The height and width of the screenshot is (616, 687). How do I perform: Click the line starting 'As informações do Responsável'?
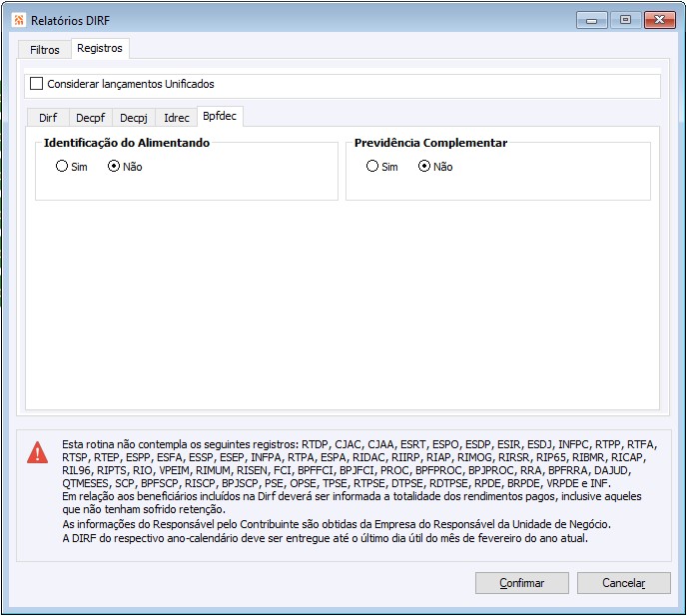point(337,524)
